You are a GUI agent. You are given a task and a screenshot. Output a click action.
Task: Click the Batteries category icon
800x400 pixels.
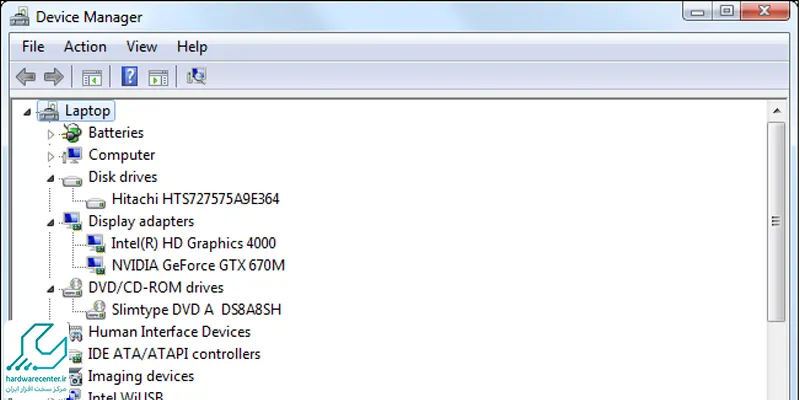point(71,133)
